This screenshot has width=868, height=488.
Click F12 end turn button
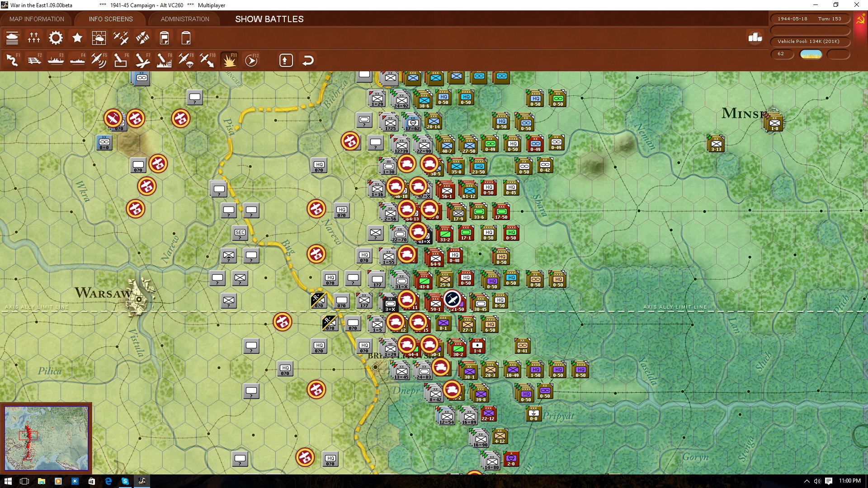[x=251, y=60]
